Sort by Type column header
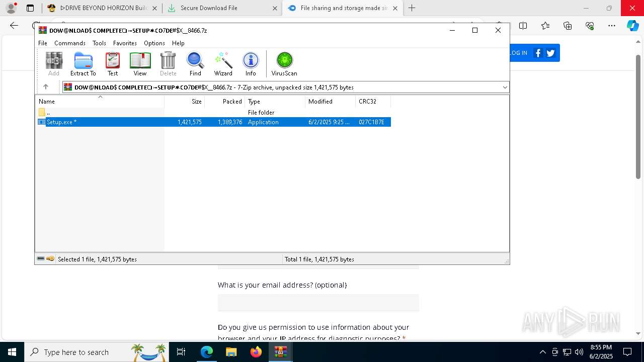The image size is (644, 362). click(x=275, y=102)
